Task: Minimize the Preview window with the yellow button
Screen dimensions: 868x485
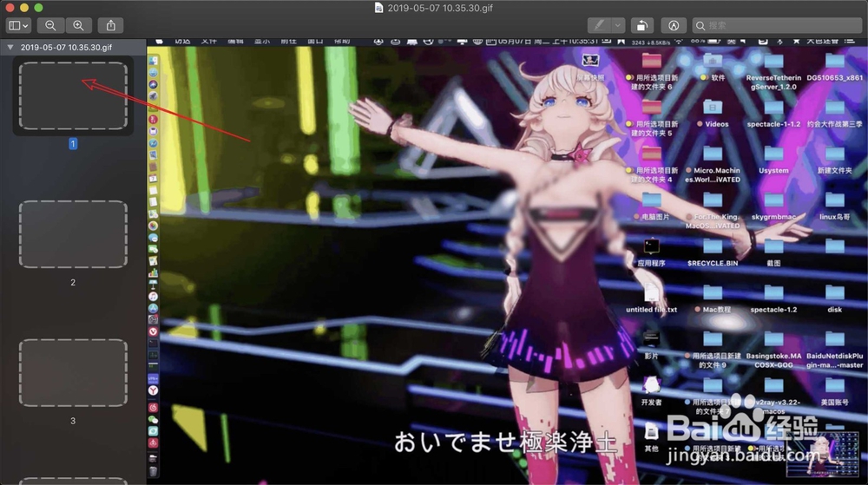Action: point(23,8)
